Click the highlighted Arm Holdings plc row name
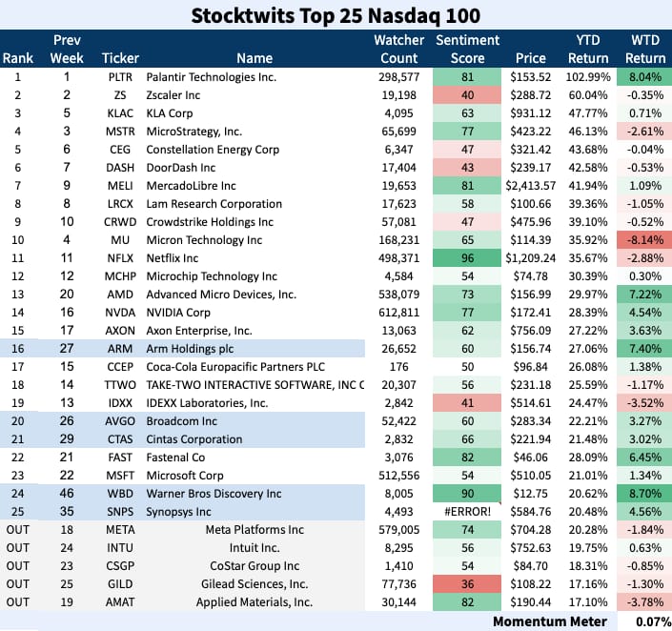The image size is (672, 631). pyautogui.click(x=190, y=349)
